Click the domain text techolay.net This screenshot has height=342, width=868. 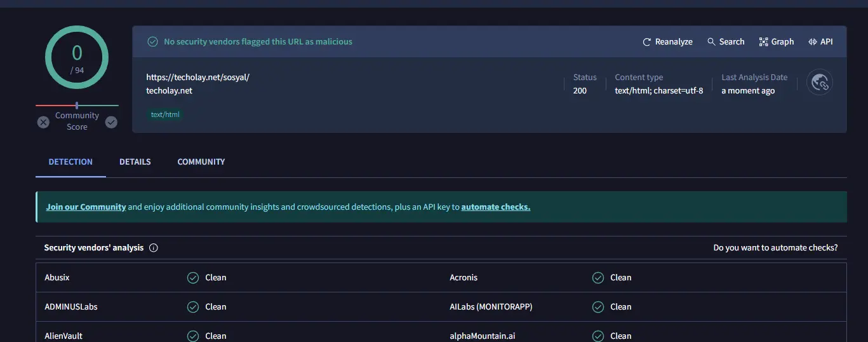[x=169, y=91]
